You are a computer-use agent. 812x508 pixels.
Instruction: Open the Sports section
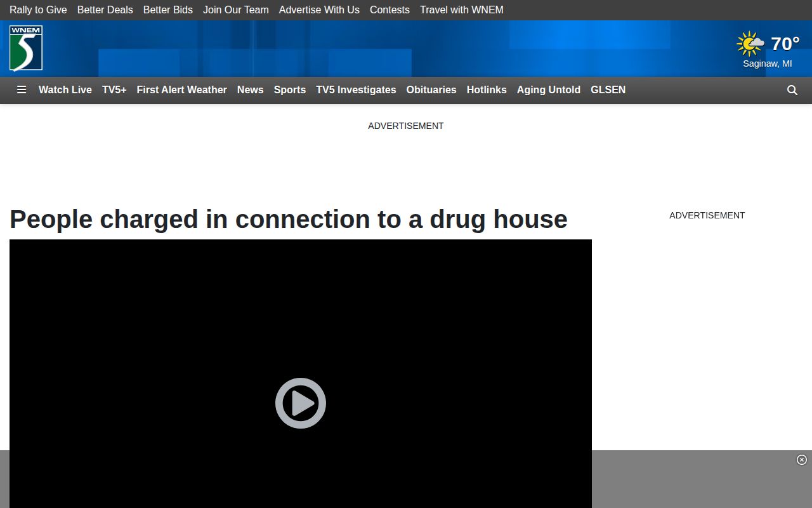click(x=290, y=90)
